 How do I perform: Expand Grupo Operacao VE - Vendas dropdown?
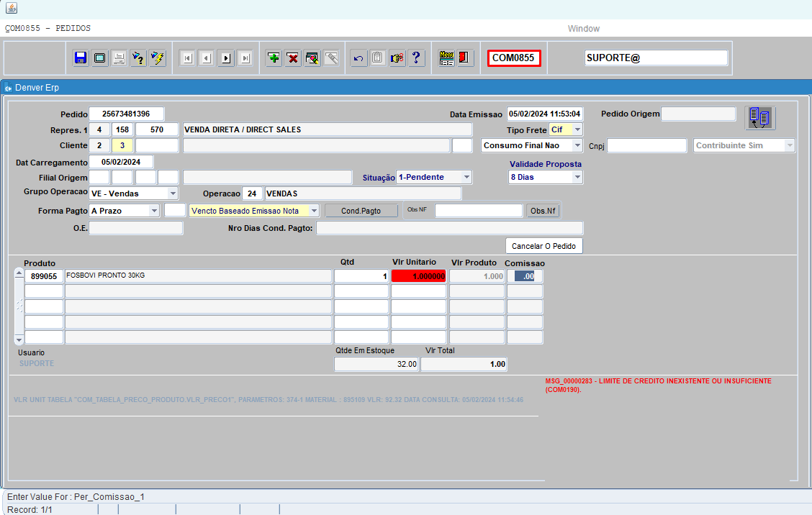tap(173, 193)
